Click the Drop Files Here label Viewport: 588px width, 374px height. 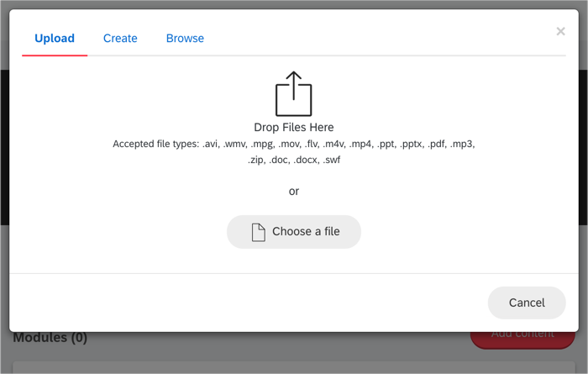coord(294,127)
